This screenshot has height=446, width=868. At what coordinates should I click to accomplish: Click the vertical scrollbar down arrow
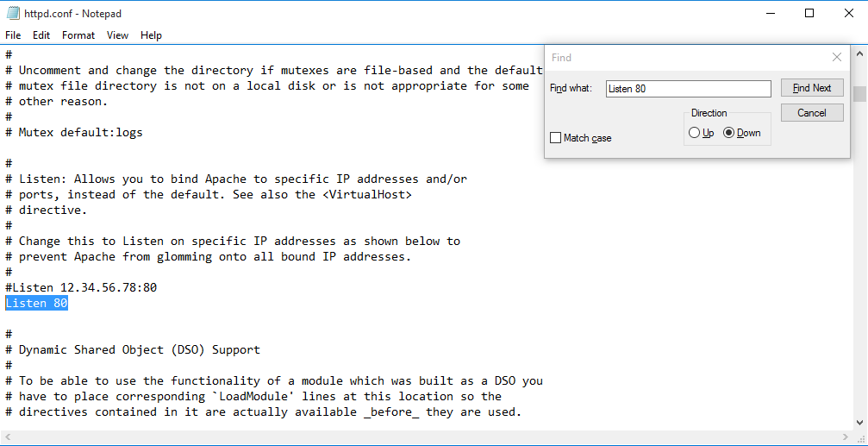pos(859,422)
